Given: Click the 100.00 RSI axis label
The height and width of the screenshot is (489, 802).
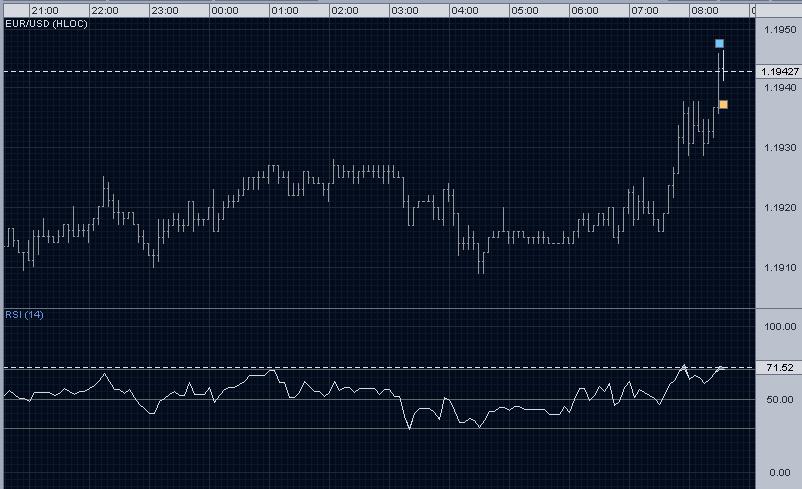Looking at the screenshot, I should click(x=779, y=326).
